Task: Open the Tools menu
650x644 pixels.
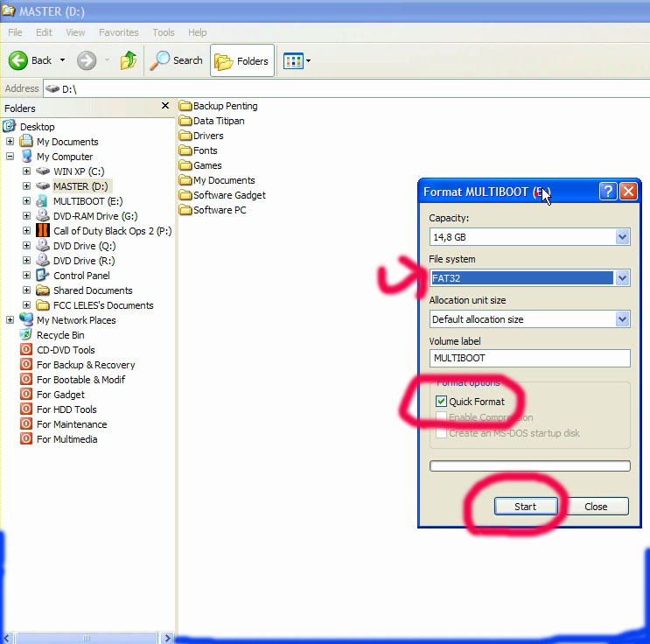Action: point(164,32)
